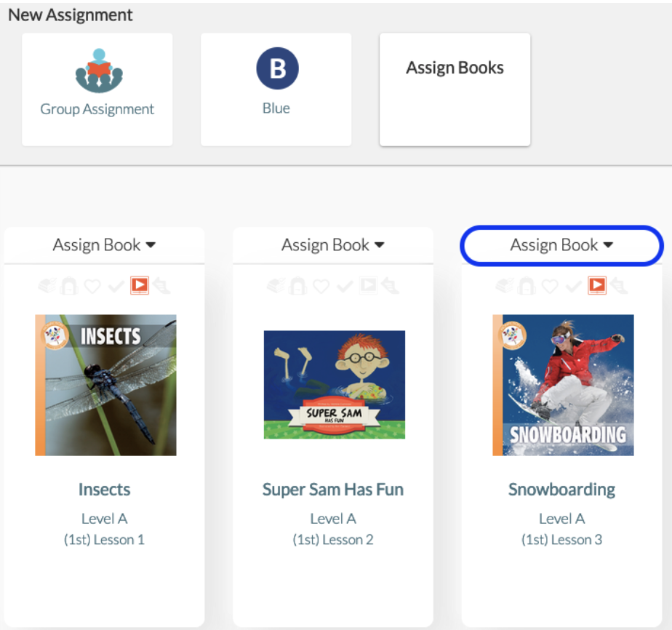Click the Group Assignment people-reading icon
Screen dimensions: 672x630
99,71
